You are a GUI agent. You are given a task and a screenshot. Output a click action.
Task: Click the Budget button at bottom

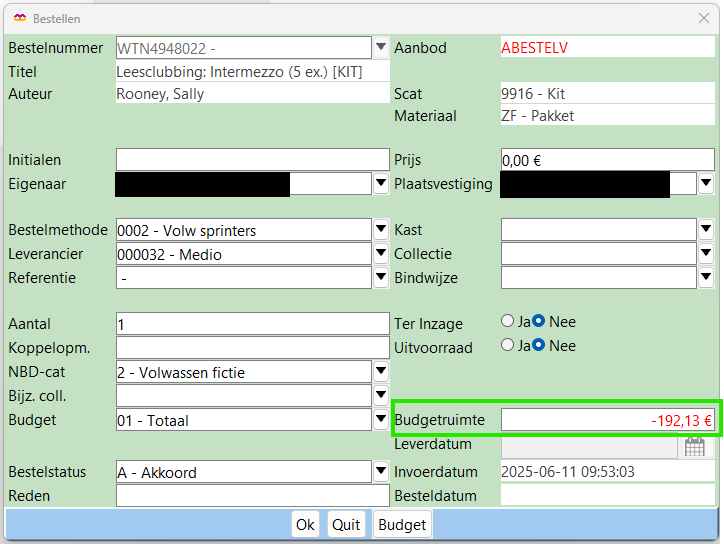coord(402,525)
